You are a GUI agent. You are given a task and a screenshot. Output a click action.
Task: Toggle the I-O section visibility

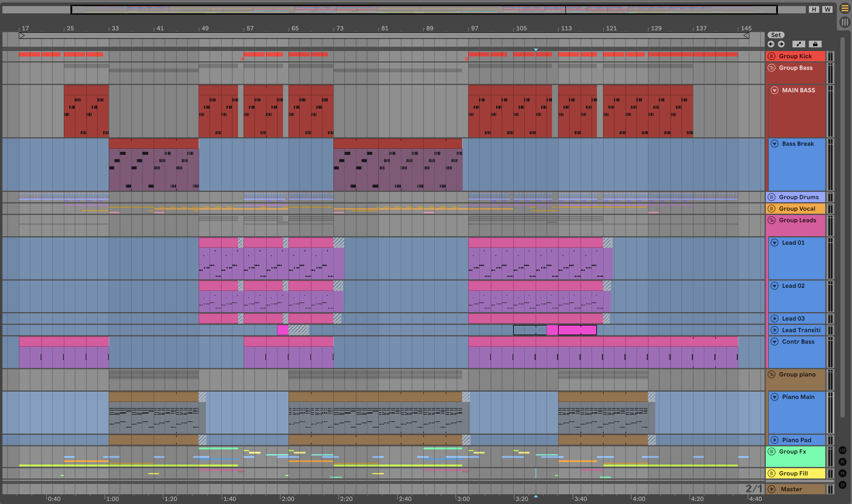click(x=843, y=450)
